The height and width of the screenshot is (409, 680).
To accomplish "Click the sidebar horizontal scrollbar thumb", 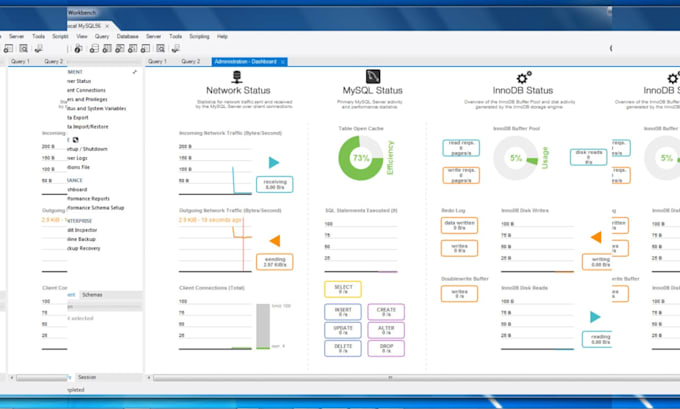I will [x=42, y=378].
